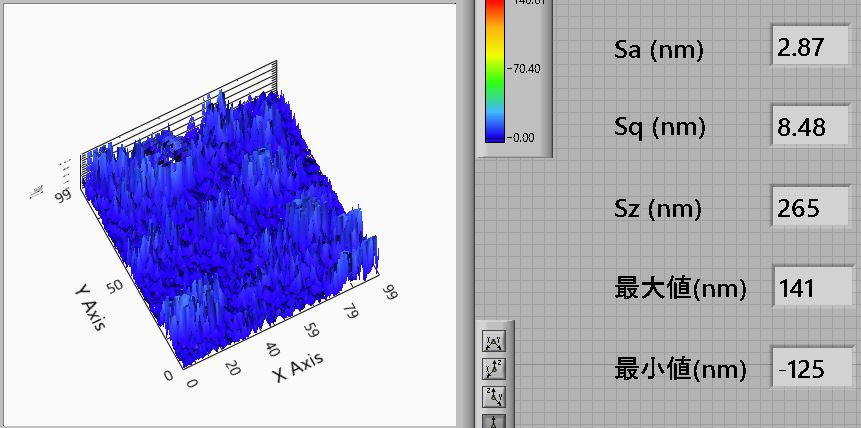The height and width of the screenshot is (428, 861).
Task: Switch to the XZ plane projection view
Action: 493,369
